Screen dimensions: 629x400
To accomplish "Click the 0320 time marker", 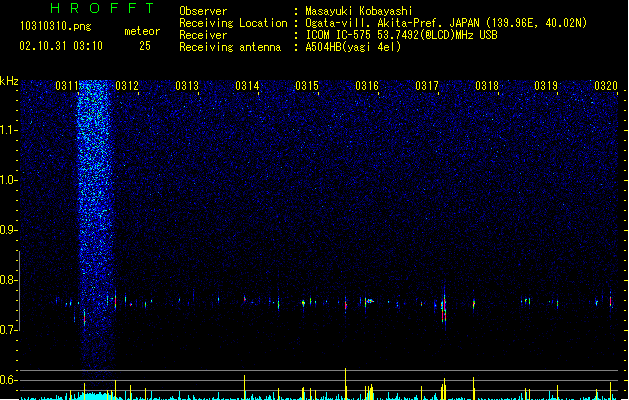I will [x=606, y=86].
